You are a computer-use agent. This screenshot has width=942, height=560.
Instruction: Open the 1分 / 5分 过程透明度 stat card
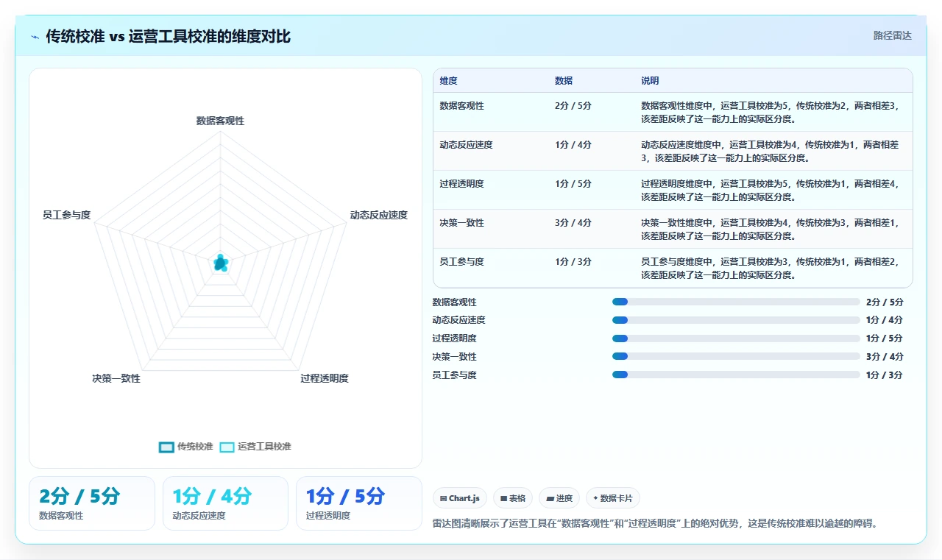click(x=358, y=503)
